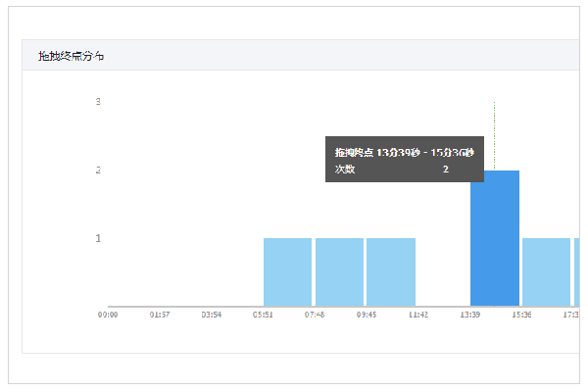Select the bar starting at 07:48
588x390 pixels.
point(339,271)
